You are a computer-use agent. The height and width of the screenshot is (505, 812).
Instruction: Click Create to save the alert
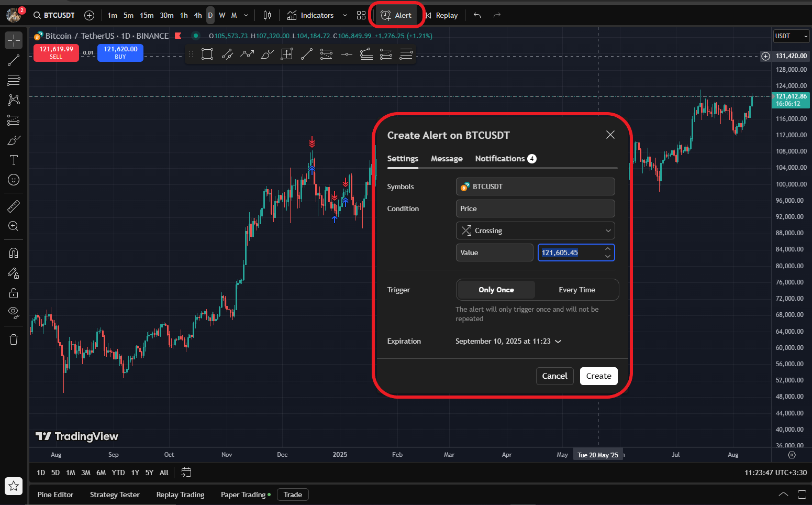point(599,376)
